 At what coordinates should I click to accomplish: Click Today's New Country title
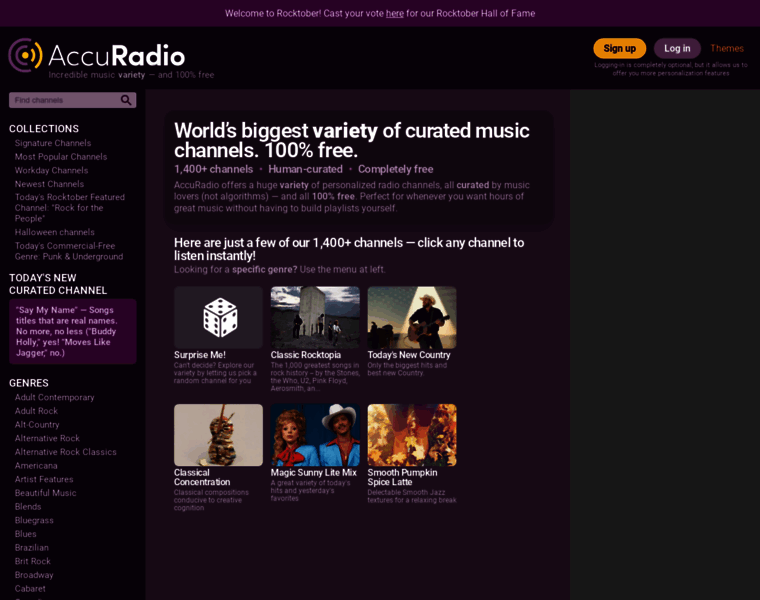point(409,355)
